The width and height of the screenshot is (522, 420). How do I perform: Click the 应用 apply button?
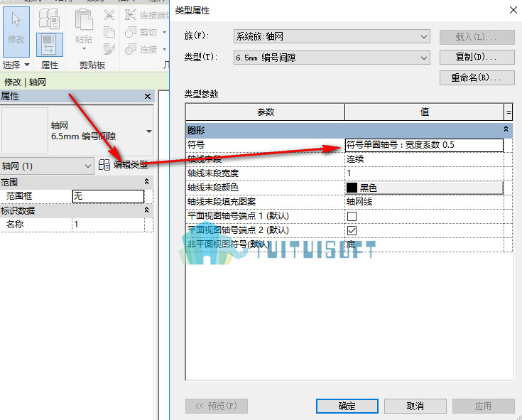pyautogui.click(x=483, y=406)
